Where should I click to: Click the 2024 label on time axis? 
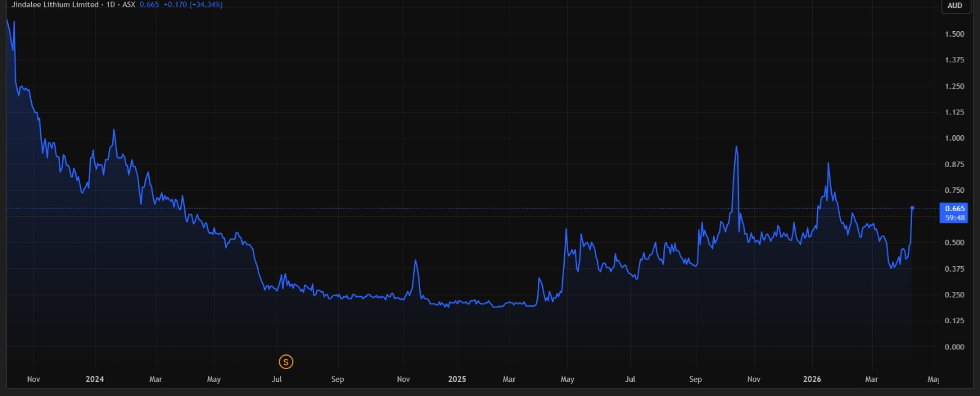pos(94,379)
